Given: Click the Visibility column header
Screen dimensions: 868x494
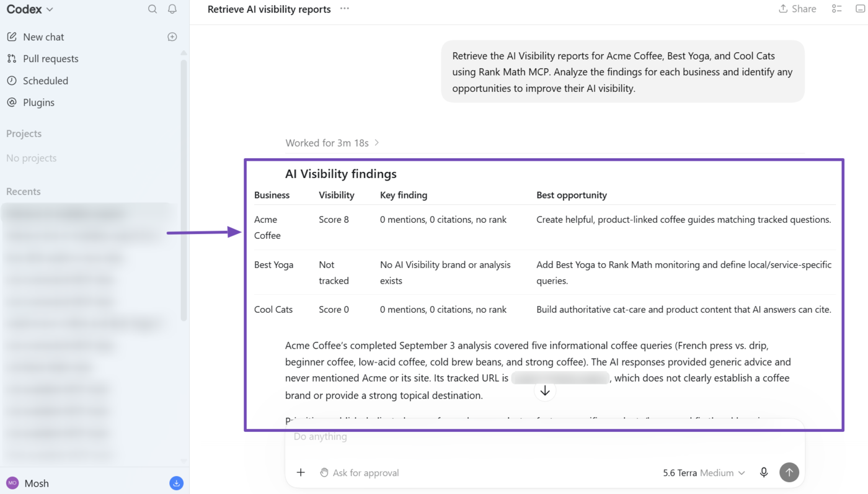Looking at the screenshot, I should click(337, 195).
